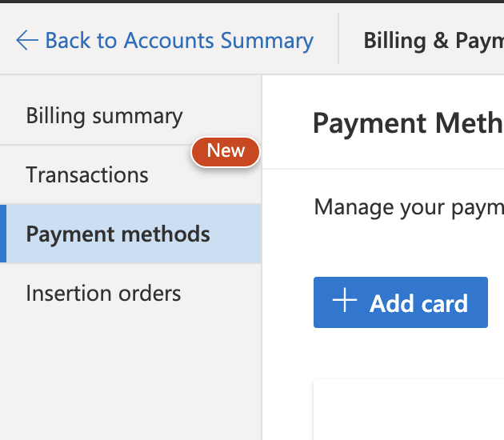Select the Payment methods sidebar item
This screenshot has height=440, width=504.
[130, 234]
